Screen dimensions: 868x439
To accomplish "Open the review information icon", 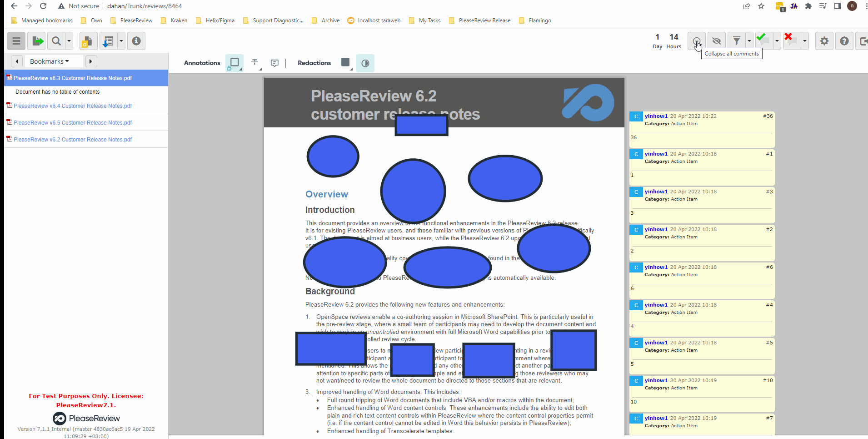I will coord(136,41).
